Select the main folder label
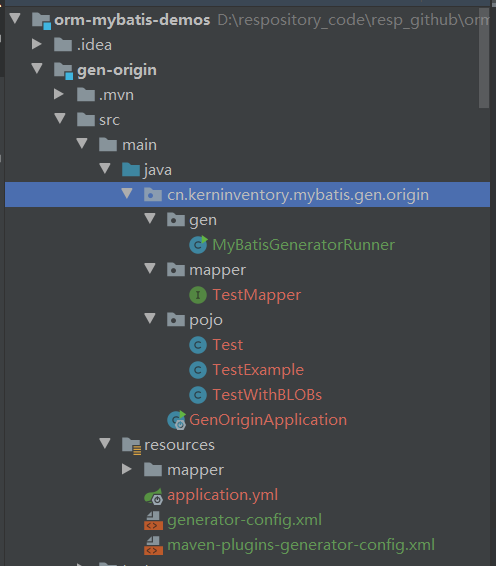The width and height of the screenshot is (496, 566). 139,145
